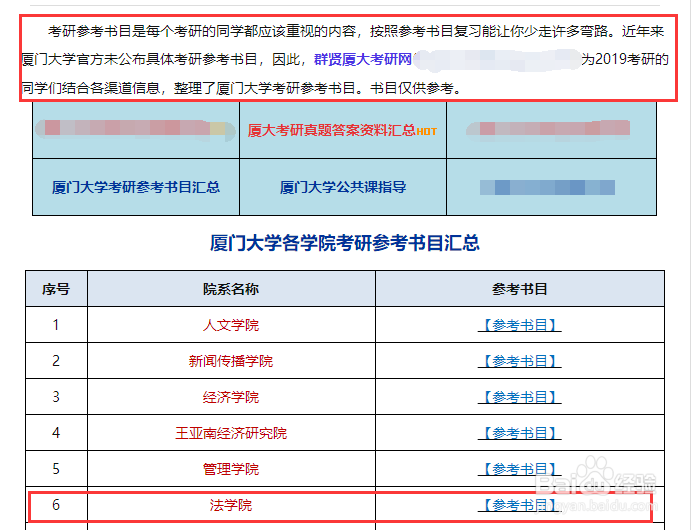697x530 pixels.
Task: Open 厦门大学公共课指导 link
Action: (x=343, y=187)
